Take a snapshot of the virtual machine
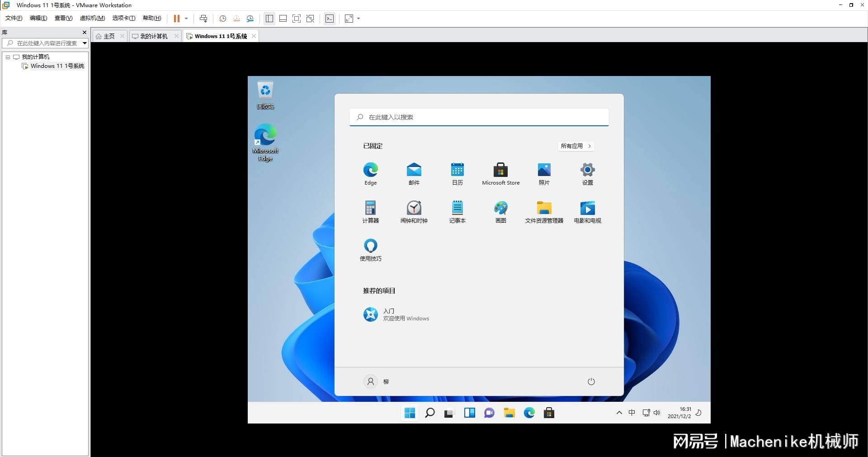Viewport: 868px width, 457px height. click(222, 19)
